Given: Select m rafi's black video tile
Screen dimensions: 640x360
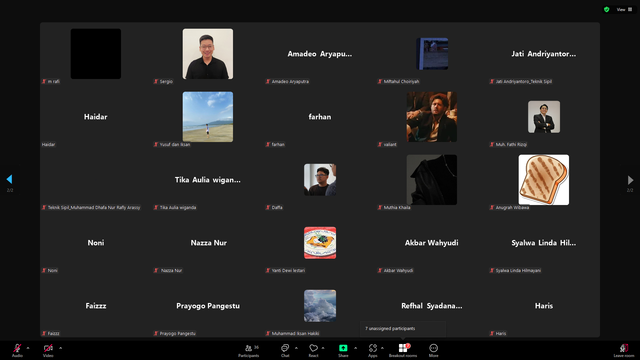Looking at the screenshot, I should pyautogui.click(x=96, y=53).
